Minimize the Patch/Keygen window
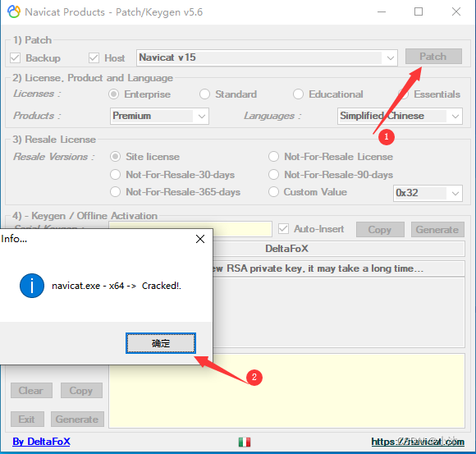This screenshot has width=476, height=454. coord(382,11)
